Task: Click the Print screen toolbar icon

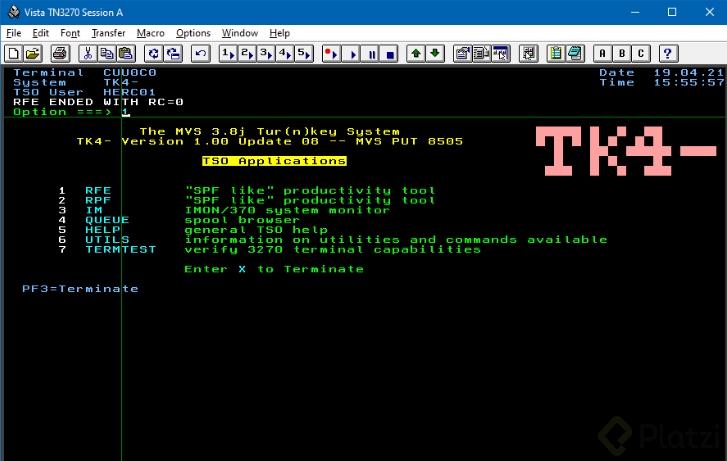Action: click(60, 53)
